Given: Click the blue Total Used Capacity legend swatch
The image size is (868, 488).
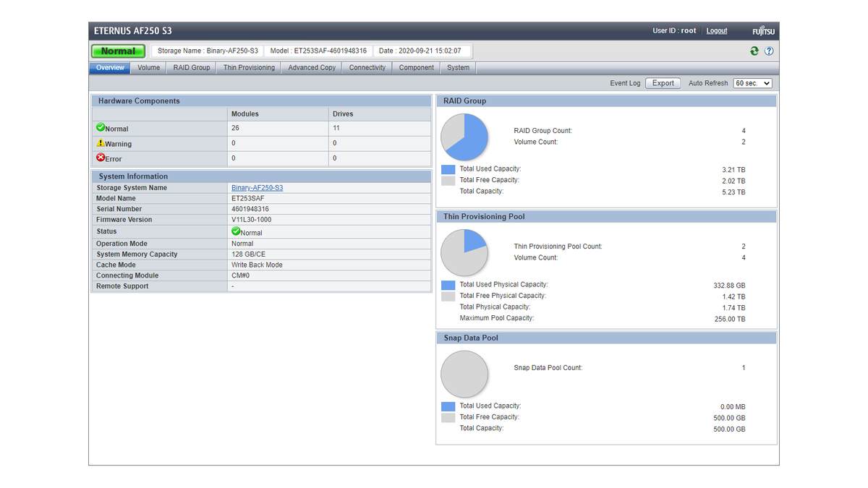Looking at the screenshot, I should point(447,169).
